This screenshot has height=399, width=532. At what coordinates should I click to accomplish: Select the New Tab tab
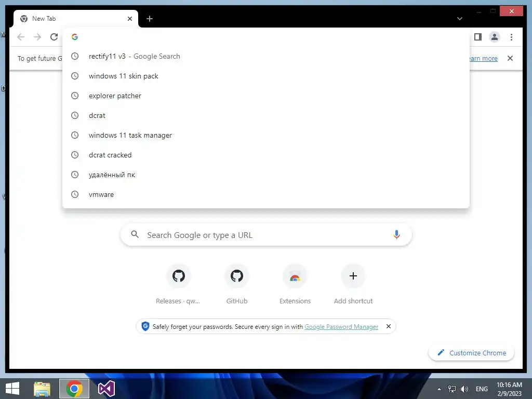click(76, 19)
